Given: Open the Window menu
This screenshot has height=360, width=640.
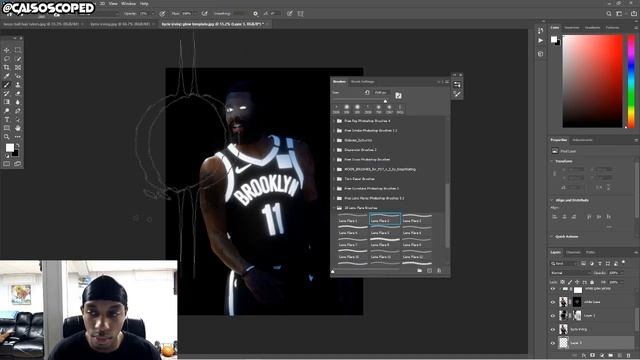Looking at the screenshot, I should [128, 4].
